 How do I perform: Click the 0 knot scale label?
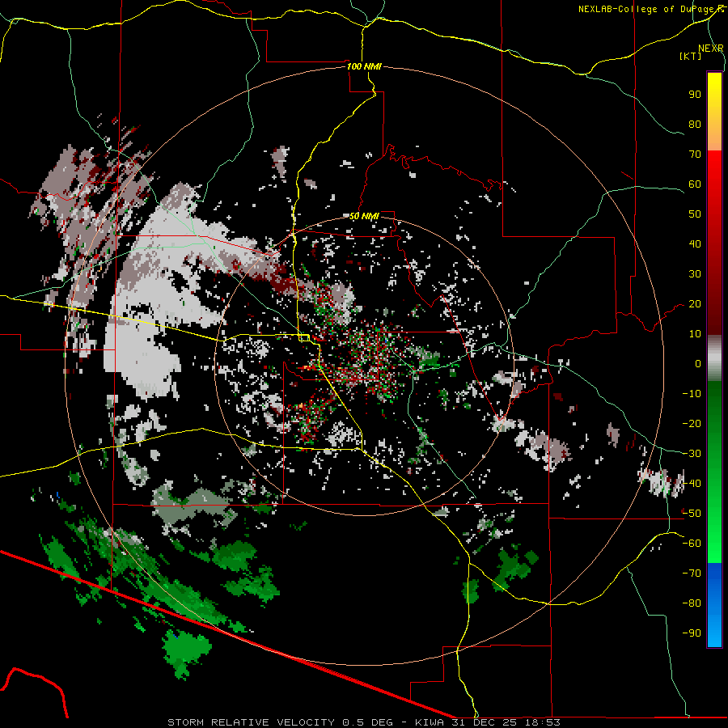[x=698, y=363]
